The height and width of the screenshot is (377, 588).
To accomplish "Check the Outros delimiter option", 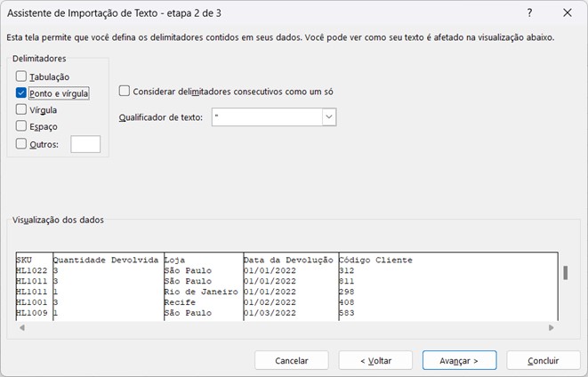I will pyautogui.click(x=21, y=144).
